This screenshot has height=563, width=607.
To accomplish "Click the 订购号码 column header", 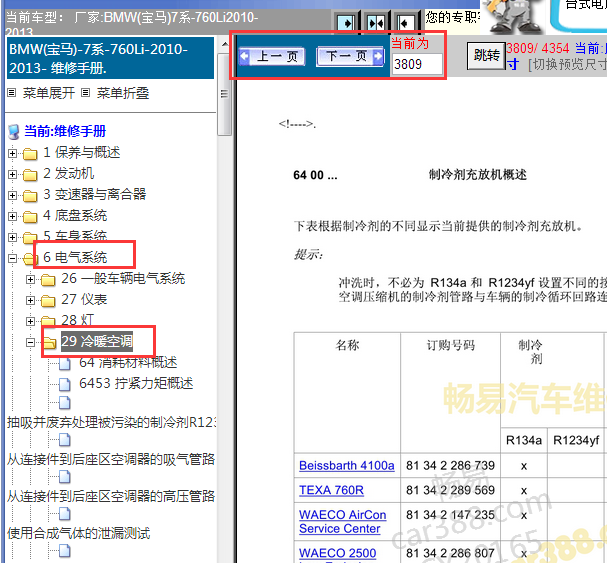I will (x=451, y=345).
